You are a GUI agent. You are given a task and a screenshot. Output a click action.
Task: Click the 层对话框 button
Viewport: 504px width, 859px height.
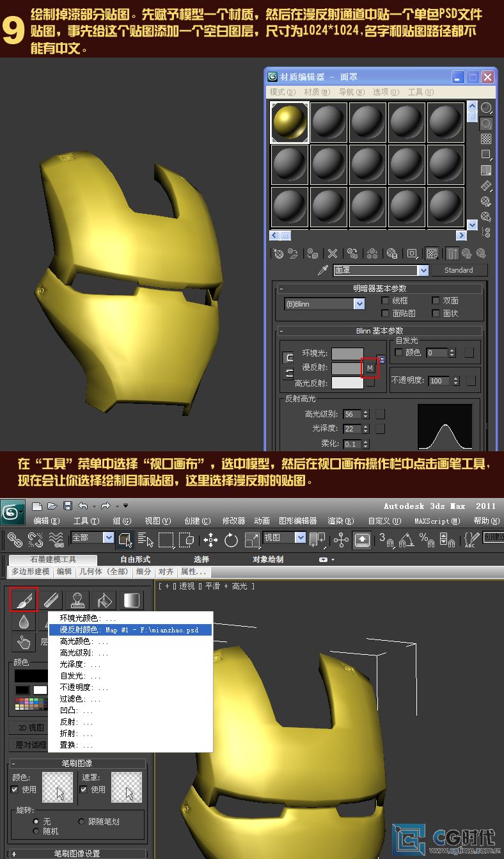(x=27, y=745)
